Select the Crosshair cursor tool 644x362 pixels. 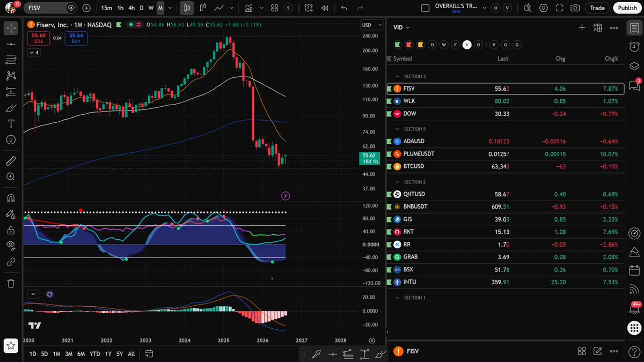[x=11, y=28]
